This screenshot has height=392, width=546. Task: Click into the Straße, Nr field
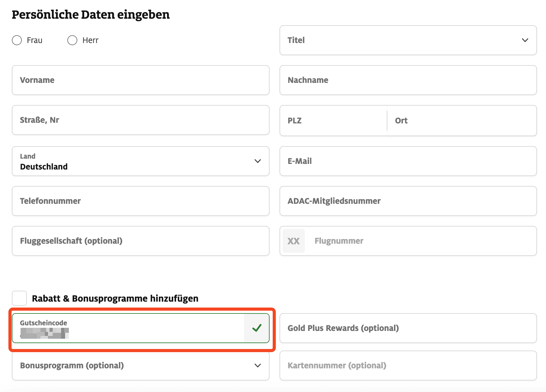click(x=140, y=120)
